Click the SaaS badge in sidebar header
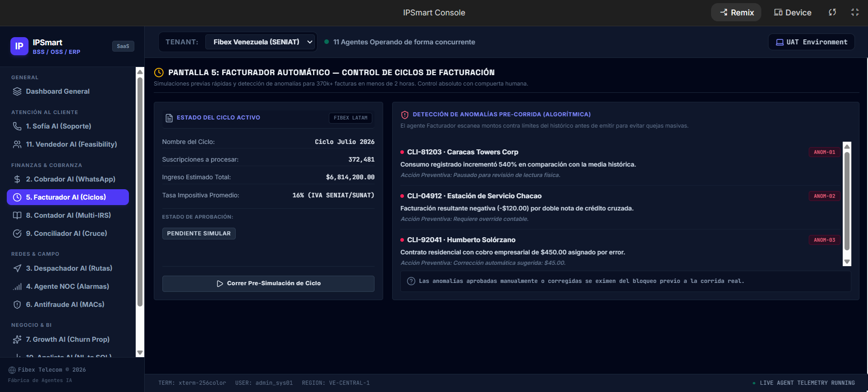 (123, 46)
